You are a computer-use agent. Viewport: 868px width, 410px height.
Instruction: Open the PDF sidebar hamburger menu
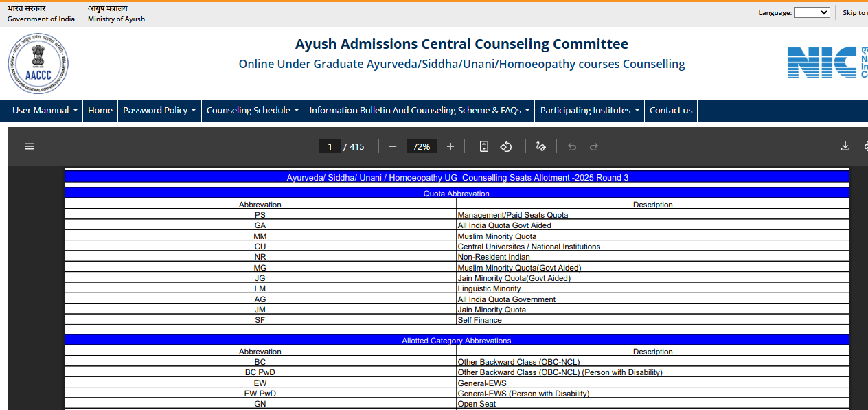tap(29, 146)
